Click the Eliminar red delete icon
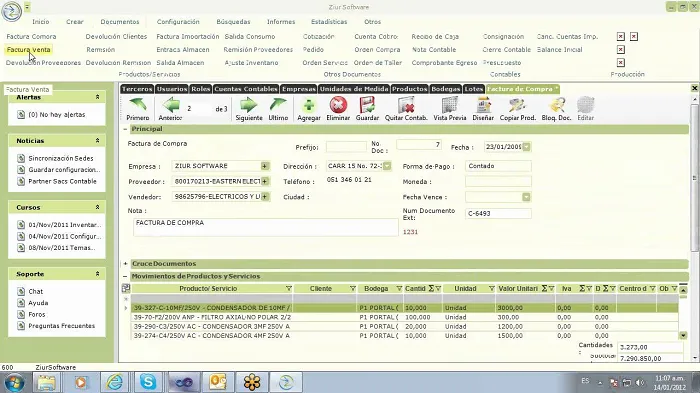Viewport: 700px width, 393px height. (x=338, y=105)
